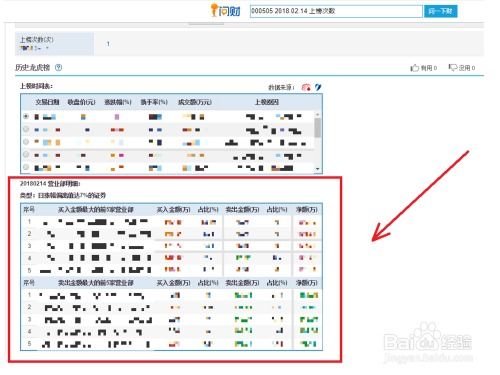Click the up arrow of the 上榜时间表 scrollbar
This screenshot has width=500, height=375.
tap(318, 114)
